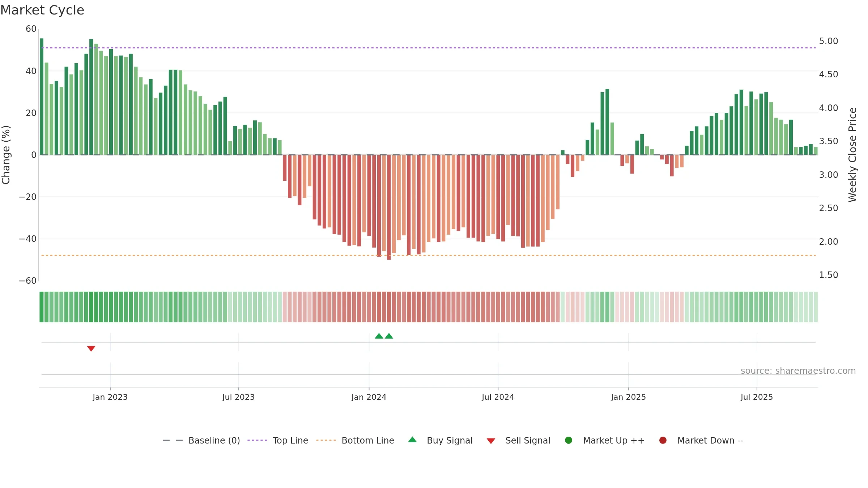Click the first green Buy Signal triangle in Jan 2024
The width and height of the screenshot is (868, 488).
[379, 336]
